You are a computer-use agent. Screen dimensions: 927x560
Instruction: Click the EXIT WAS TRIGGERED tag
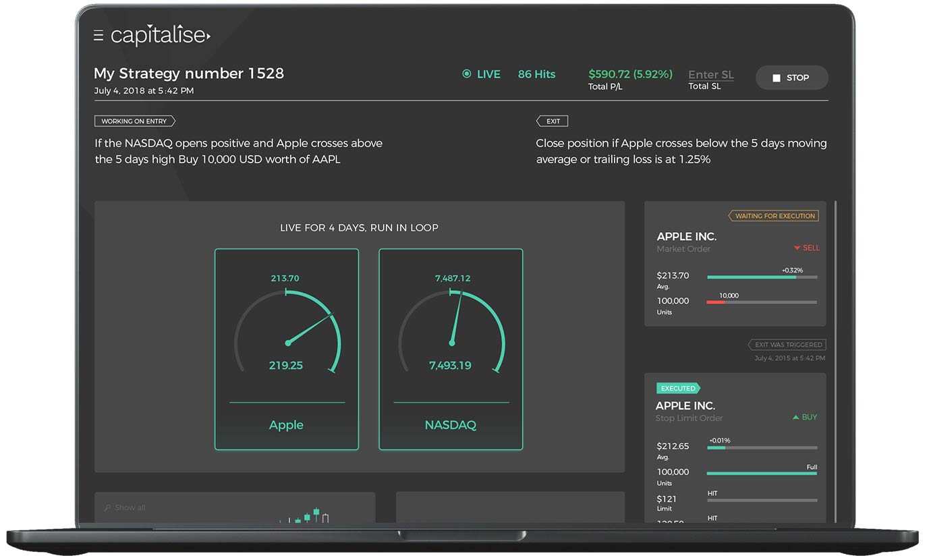[x=787, y=345]
